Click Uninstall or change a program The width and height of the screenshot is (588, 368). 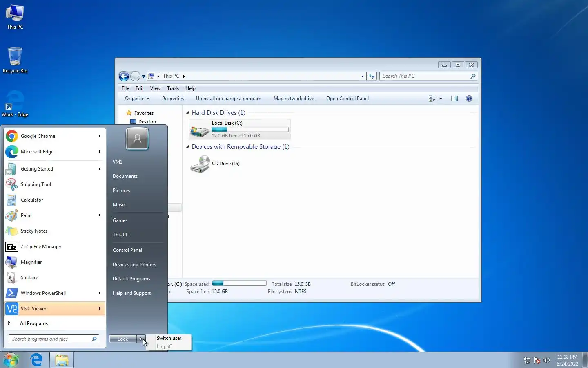coord(229,99)
